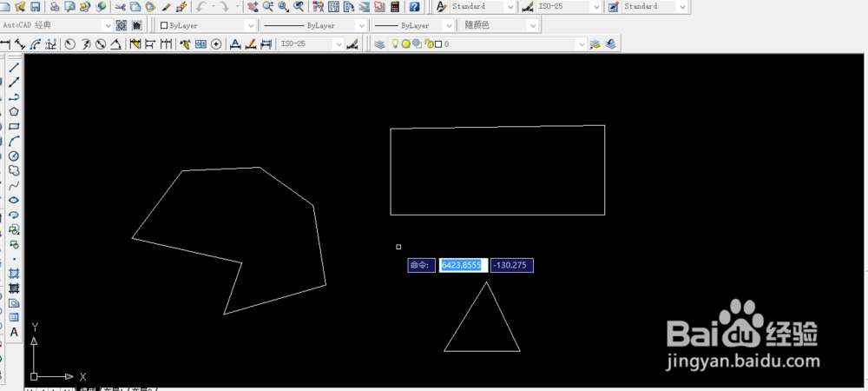The height and width of the screenshot is (391, 868).
Task: Click the Angular dimension icon
Action: coord(115,43)
